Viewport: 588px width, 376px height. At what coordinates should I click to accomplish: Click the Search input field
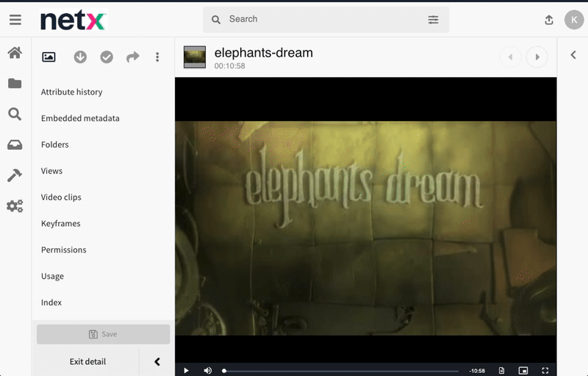click(x=323, y=19)
